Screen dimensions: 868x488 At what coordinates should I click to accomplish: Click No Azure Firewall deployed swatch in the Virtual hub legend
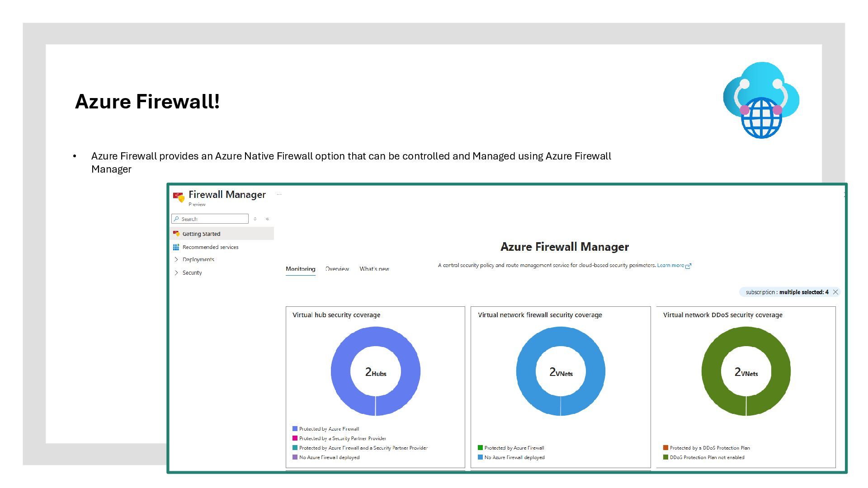click(295, 457)
